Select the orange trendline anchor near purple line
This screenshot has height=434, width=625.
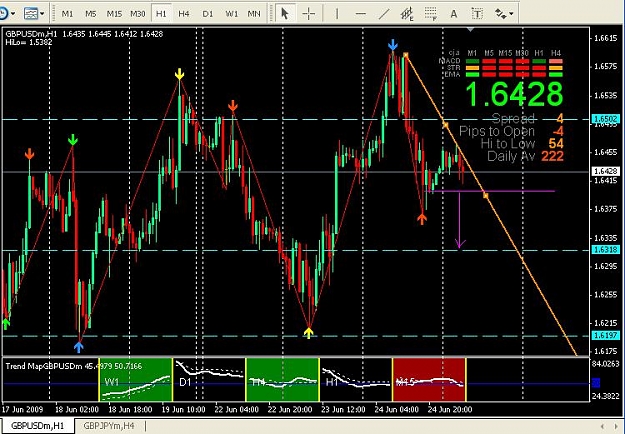click(485, 195)
